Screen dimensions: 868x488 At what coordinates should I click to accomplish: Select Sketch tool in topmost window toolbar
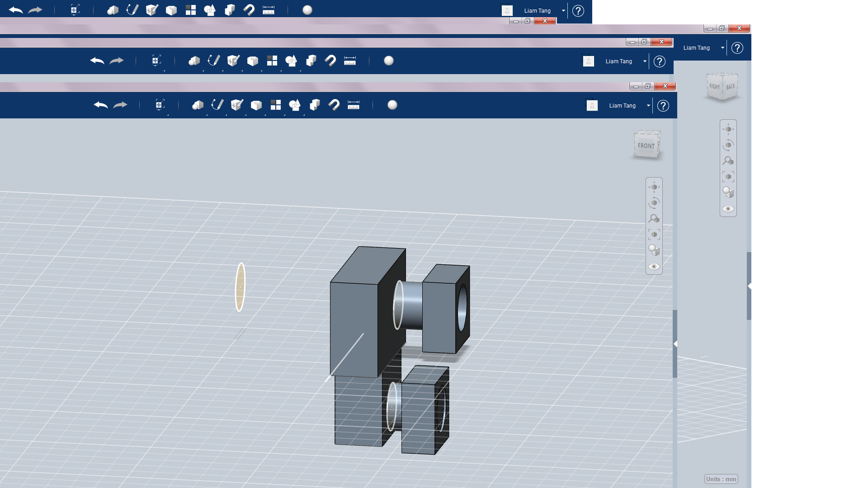click(x=132, y=9)
